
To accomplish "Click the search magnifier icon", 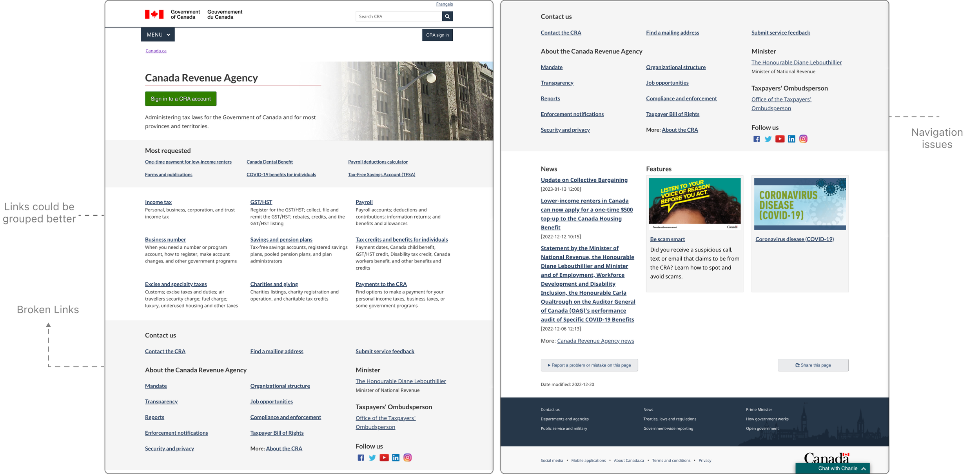I will (447, 16).
